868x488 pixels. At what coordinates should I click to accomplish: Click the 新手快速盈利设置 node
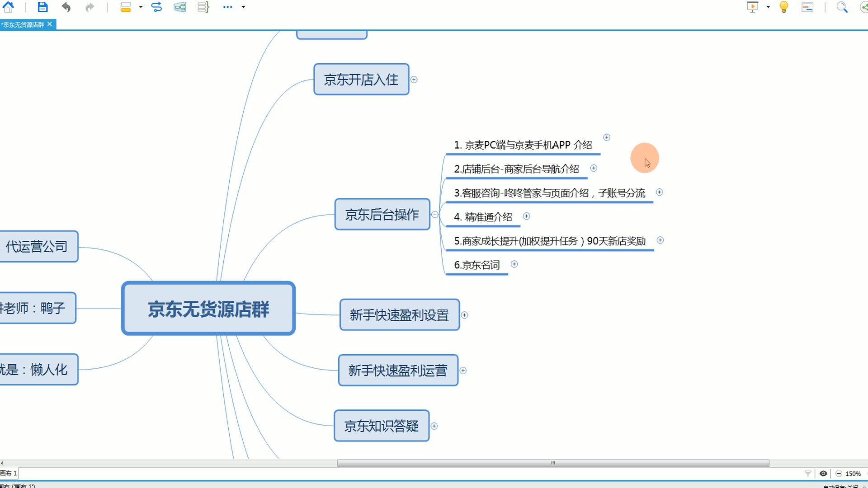click(x=399, y=315)
